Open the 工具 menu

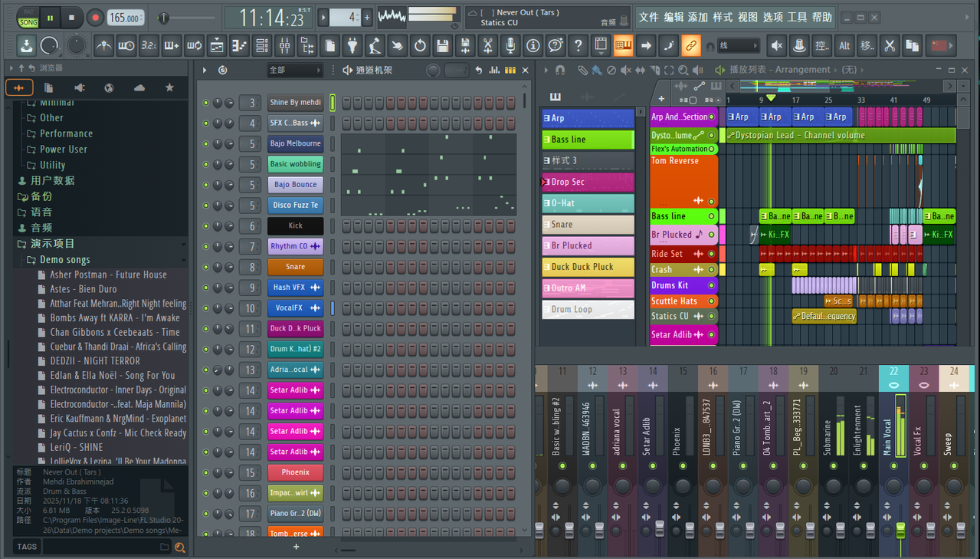[797, 17]
